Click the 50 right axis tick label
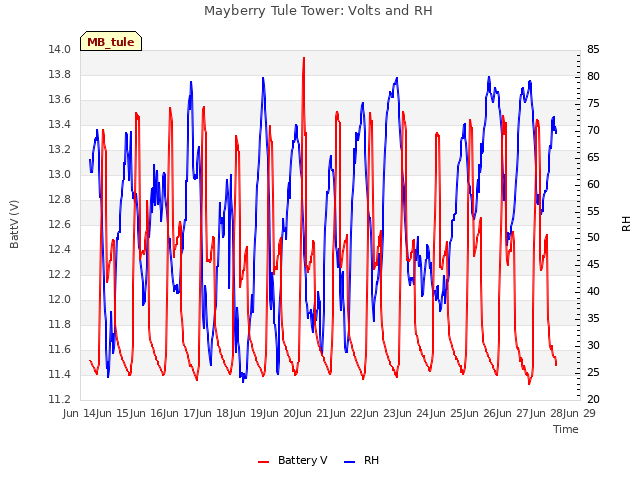Viewport: 640px width, 480px height. point(593,238)
